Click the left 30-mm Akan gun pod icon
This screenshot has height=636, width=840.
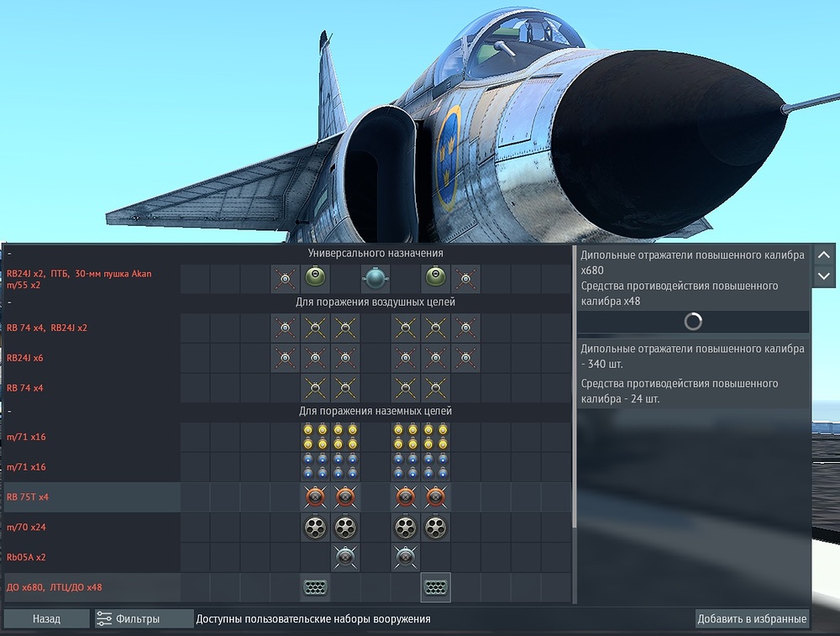coord(315,279)
